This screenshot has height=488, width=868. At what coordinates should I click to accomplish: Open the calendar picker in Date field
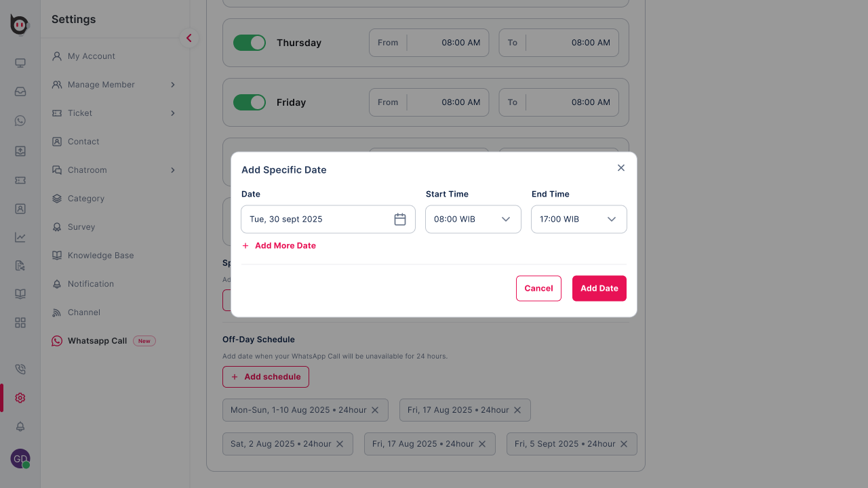(400, 220)
